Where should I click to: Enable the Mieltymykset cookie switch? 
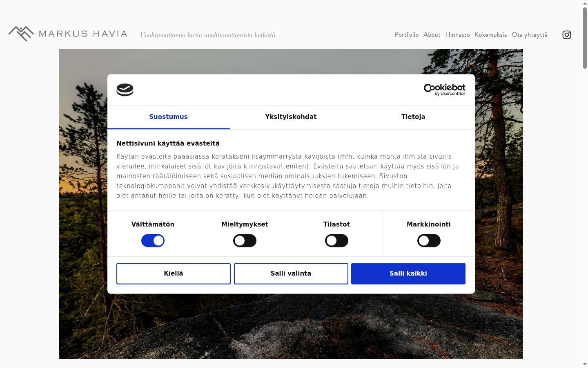(x=245, y=240)
